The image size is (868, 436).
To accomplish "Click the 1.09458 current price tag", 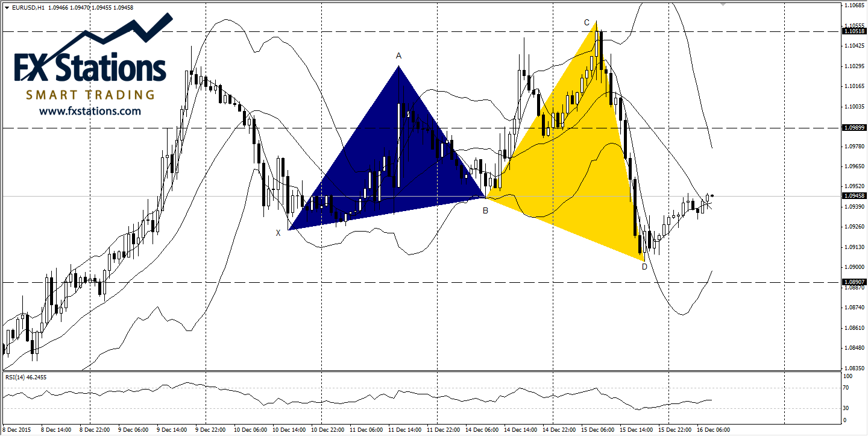I will (854, 196).
